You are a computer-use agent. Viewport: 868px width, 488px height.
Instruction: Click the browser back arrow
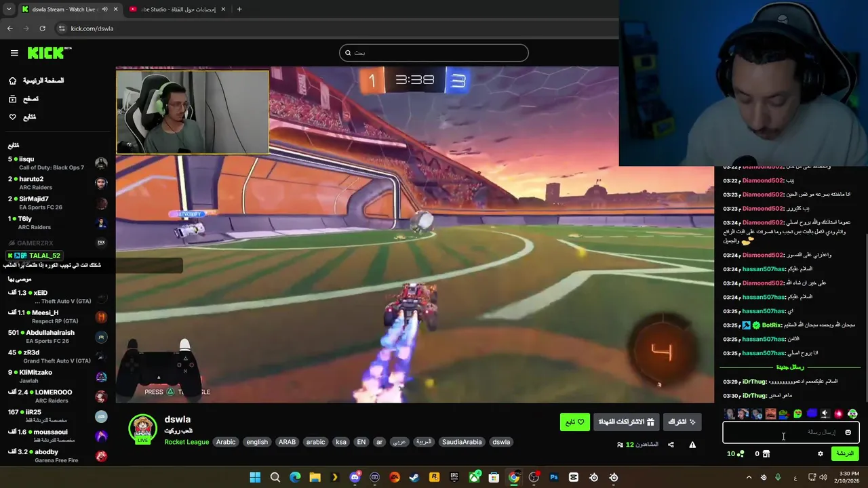point(9,28)
